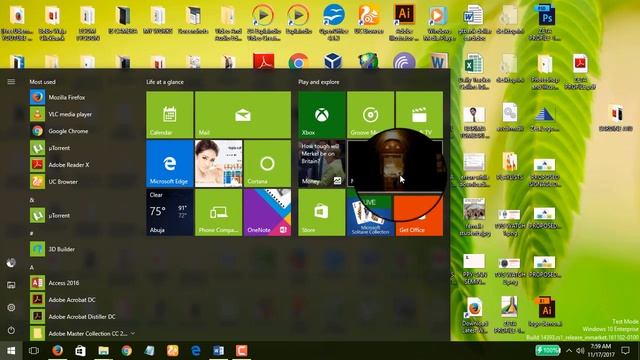Viewport: 640px width, 360px height.
Task: Switch to Word on taskbar
Action: (x=219, y=351)
